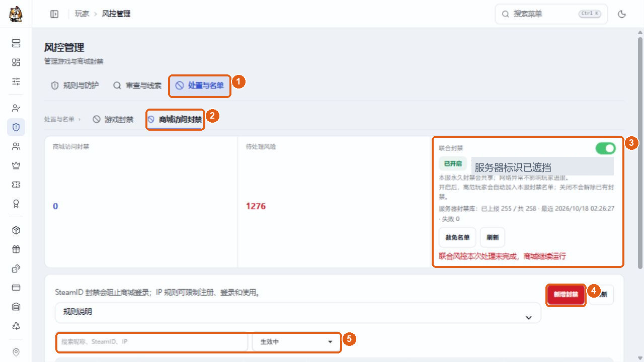
Task: Click the 玩家 breadcrumb link
Action: click(82, 14)
